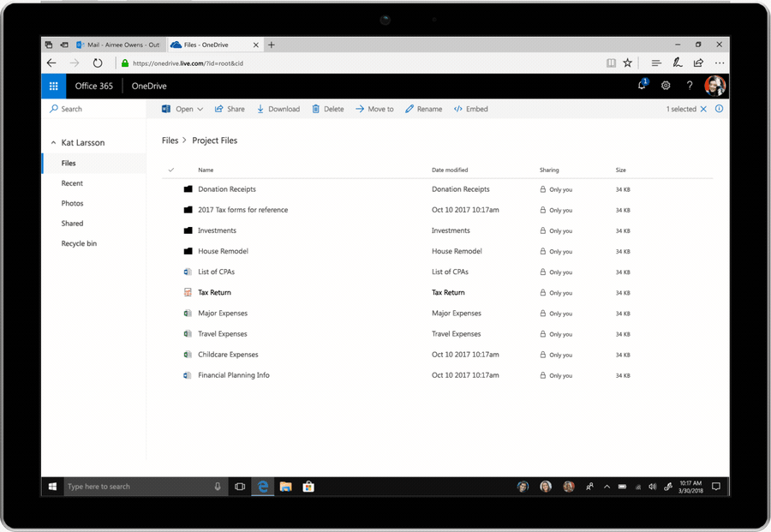The height and width of the screenshot is (532, 771).
Task: Click the help question mark icon
Action: click(x=689, y=86)
